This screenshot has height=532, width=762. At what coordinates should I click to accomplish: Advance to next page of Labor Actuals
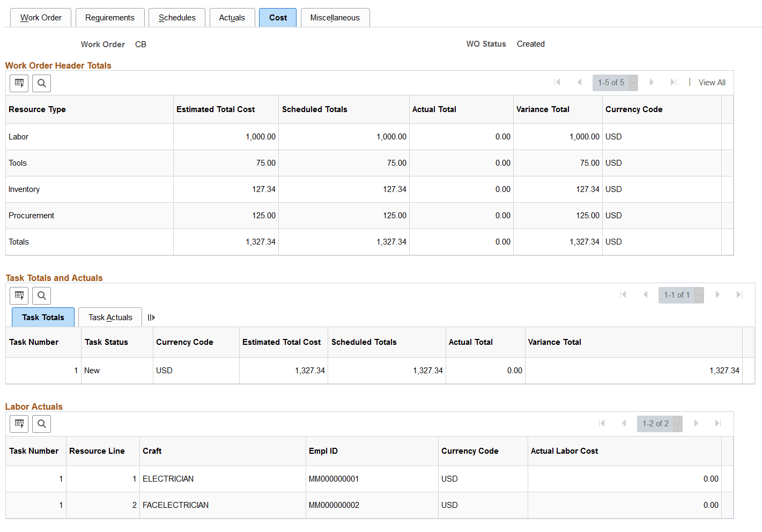point(696,424)
